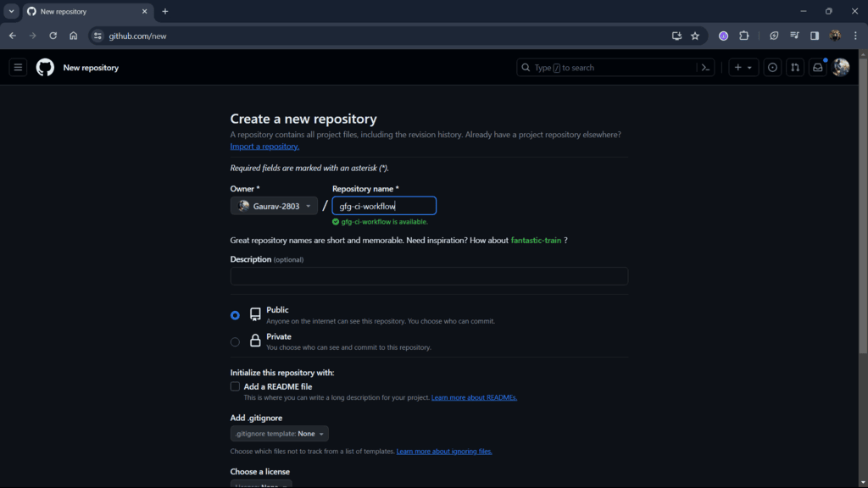
Task: Click the browser home icon
Action: pyautogui.click(x=74, y=36)
